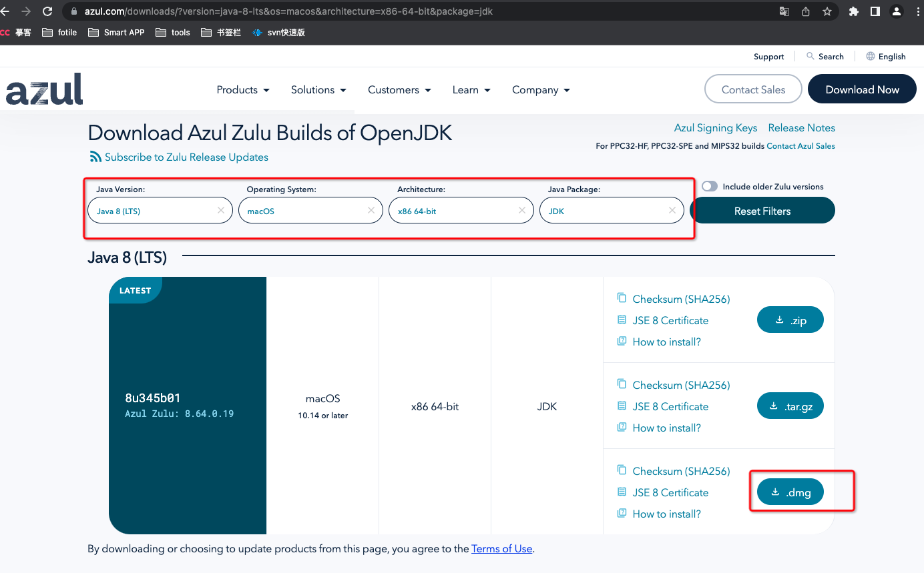The image size is (924, 573).
Task: Click the certificate icon in the .tar.gz row
Action: tap(622, 406)
